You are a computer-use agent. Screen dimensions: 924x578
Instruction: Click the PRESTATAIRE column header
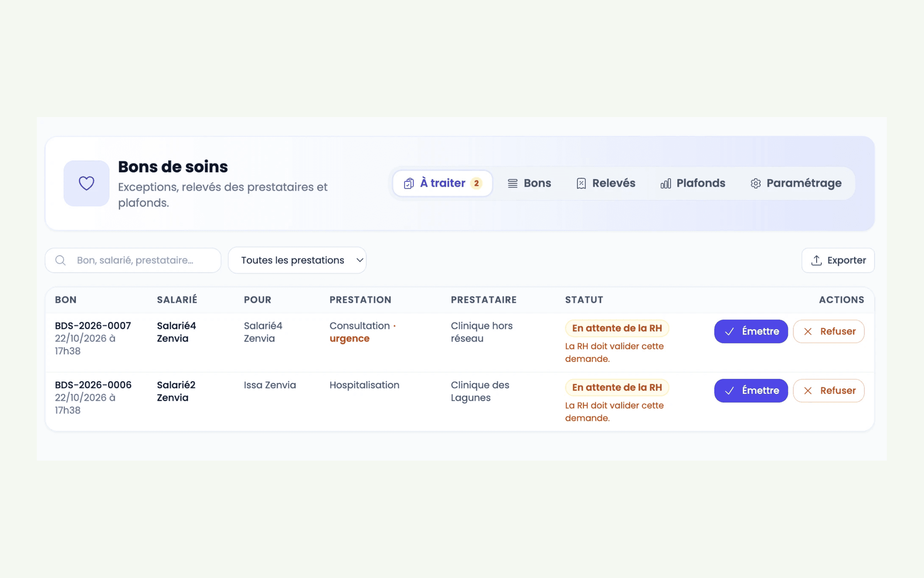(484, 300)
